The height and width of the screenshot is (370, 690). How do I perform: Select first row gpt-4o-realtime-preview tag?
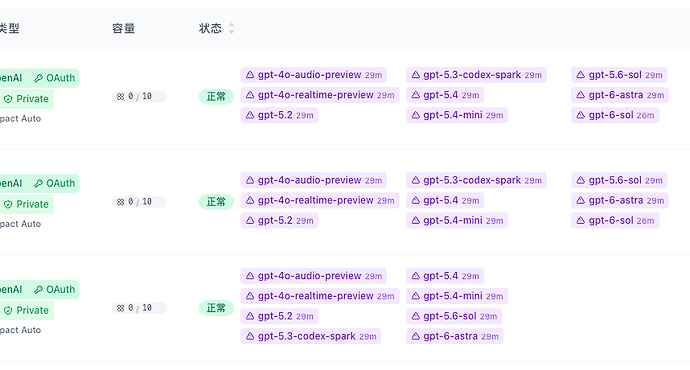[x=320, y=95]
